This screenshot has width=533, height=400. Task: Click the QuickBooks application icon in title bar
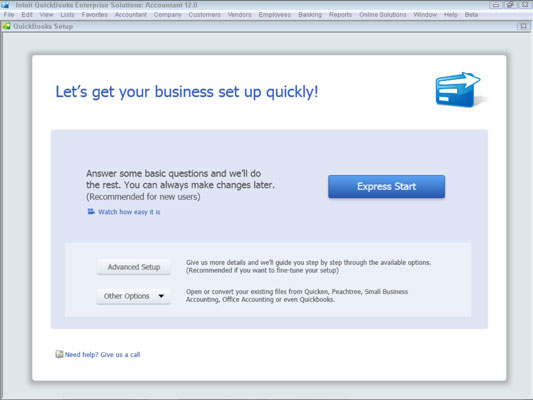tap(5, 5)
